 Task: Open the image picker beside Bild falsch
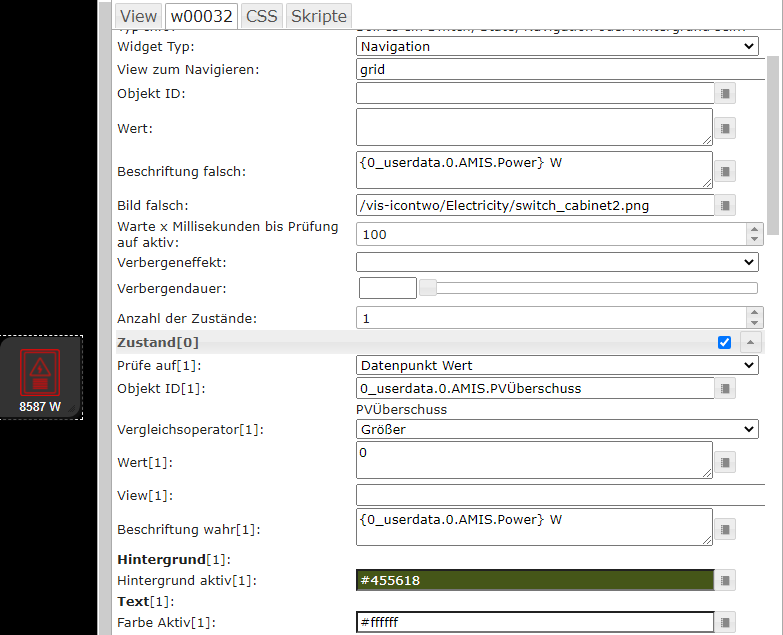[726, 205]
